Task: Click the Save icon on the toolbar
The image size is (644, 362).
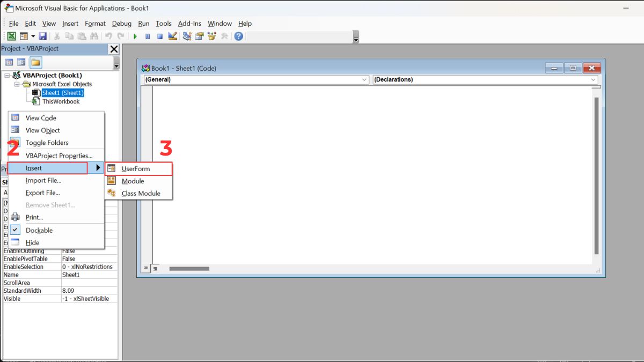Action: coord(42,35)
